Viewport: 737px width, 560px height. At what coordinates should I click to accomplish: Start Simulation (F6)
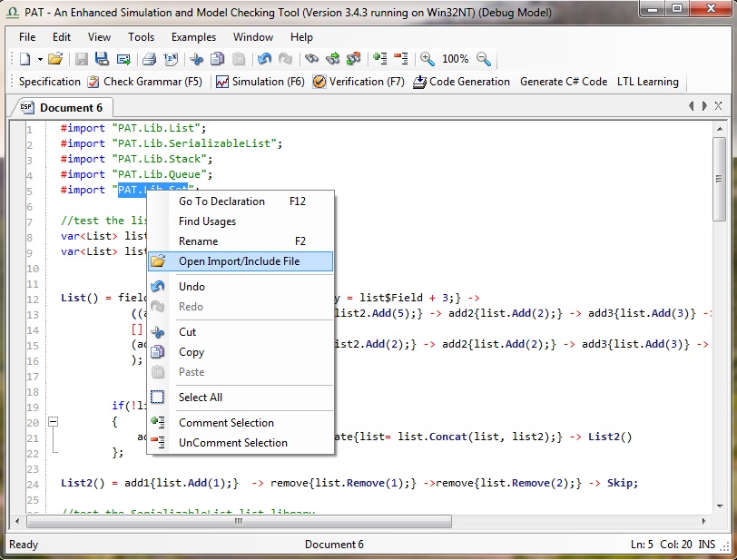[x=260, y=82]
